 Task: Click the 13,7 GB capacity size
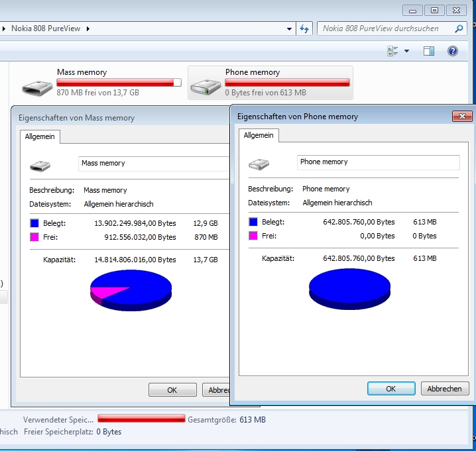coord(206,260)
